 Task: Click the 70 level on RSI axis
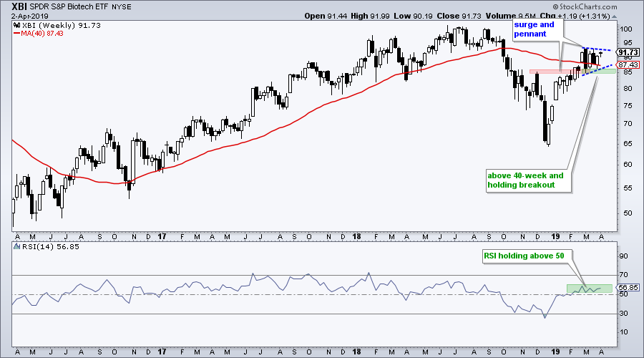click(x=624, y=274)
